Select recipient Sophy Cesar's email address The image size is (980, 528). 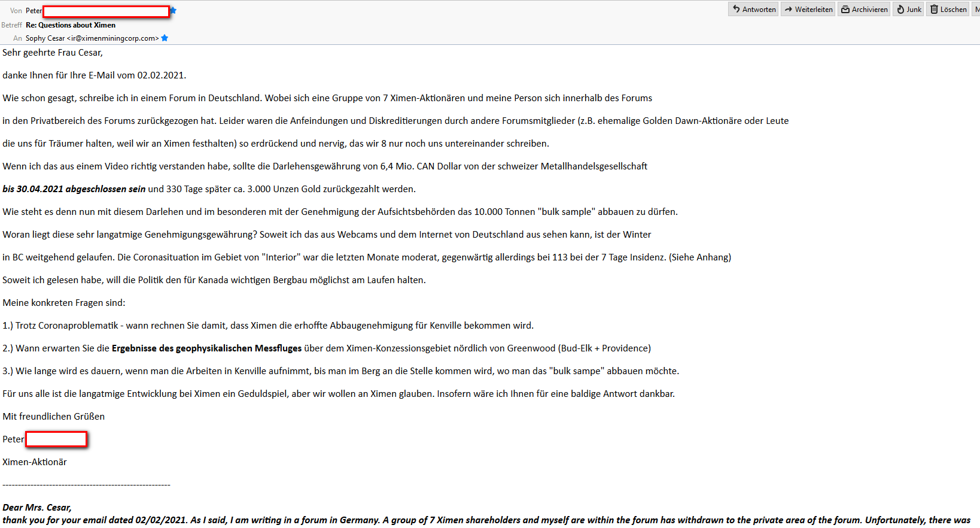click(x=112, y=38)
